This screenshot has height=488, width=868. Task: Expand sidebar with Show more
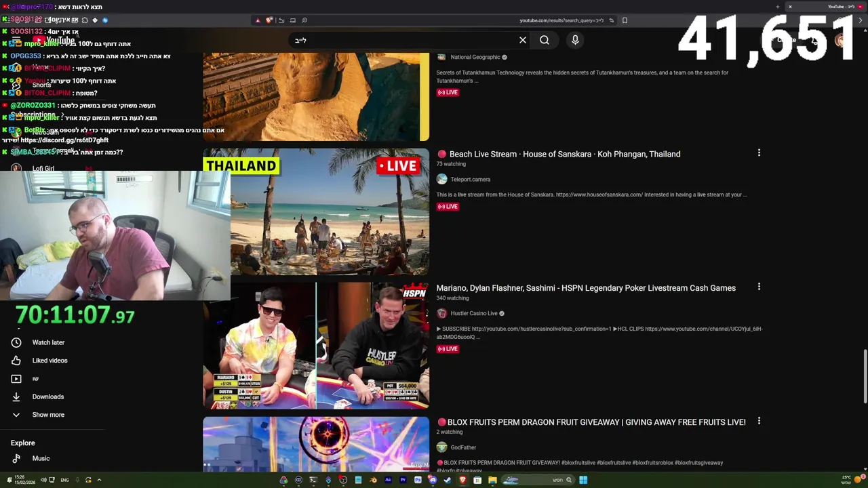(x=48, y=415)
